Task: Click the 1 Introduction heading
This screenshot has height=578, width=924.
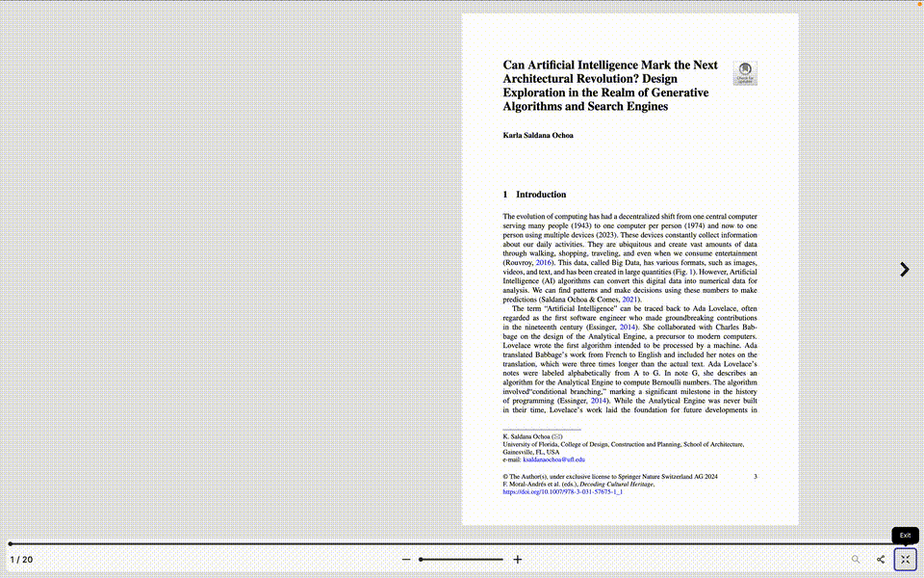Action: (534, 195)
